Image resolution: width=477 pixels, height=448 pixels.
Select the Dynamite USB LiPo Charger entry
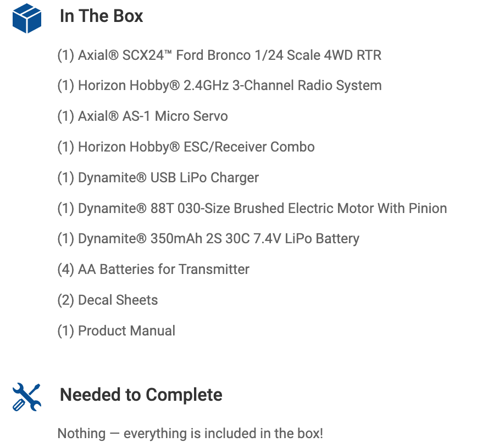tap(158, 178)
